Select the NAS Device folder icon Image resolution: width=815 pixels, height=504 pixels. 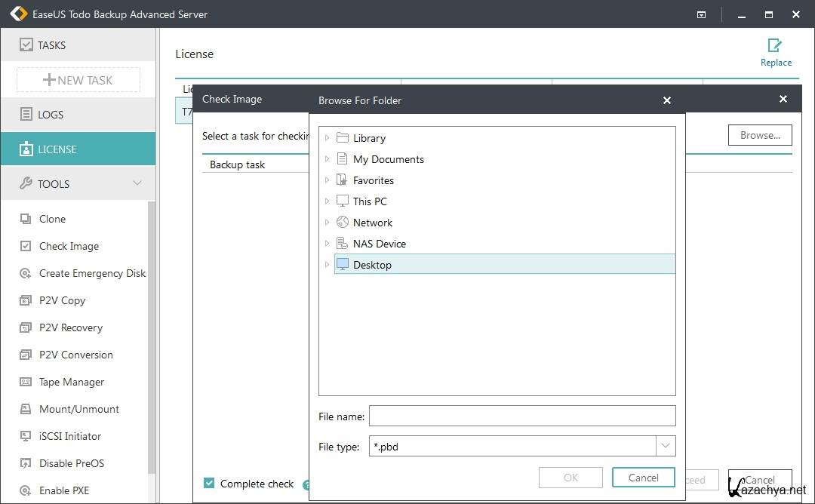click(343, 244)
